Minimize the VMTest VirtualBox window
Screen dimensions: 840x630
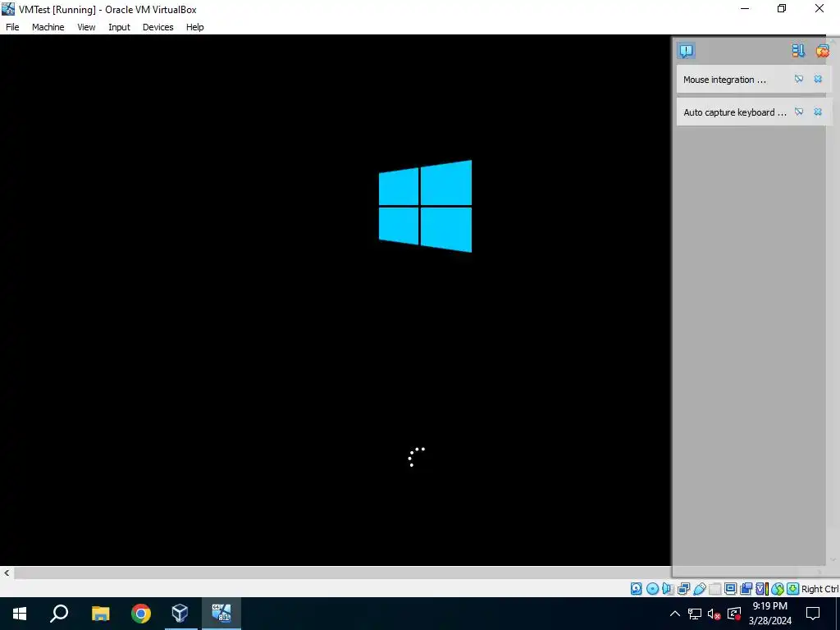745,9
